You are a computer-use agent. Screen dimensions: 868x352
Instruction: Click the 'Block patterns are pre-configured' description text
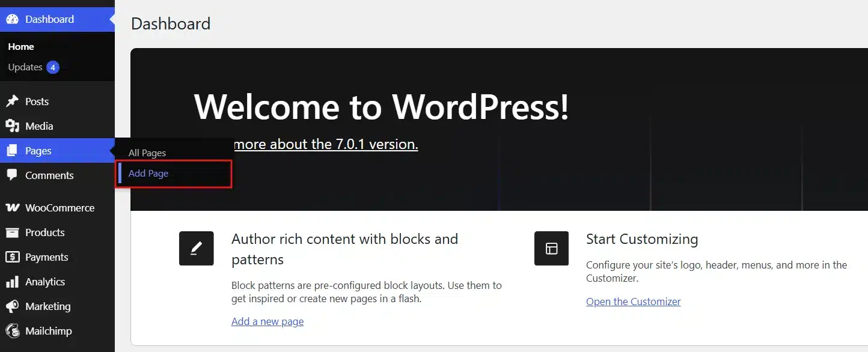tap(367, 292)
